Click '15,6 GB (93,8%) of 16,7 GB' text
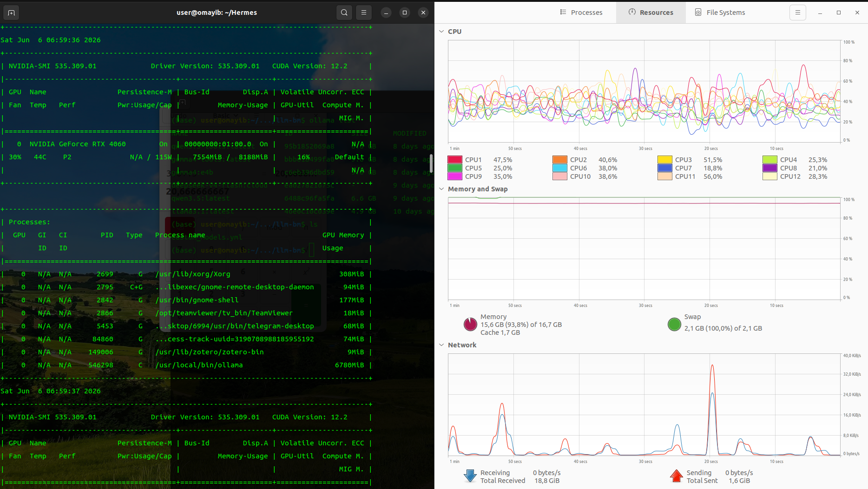The height and width of the screenshot is (489, 868). (x=521, y=325)
